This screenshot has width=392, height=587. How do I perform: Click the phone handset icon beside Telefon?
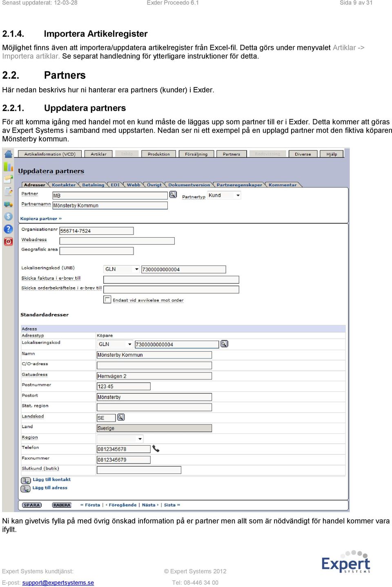point(156,449)
